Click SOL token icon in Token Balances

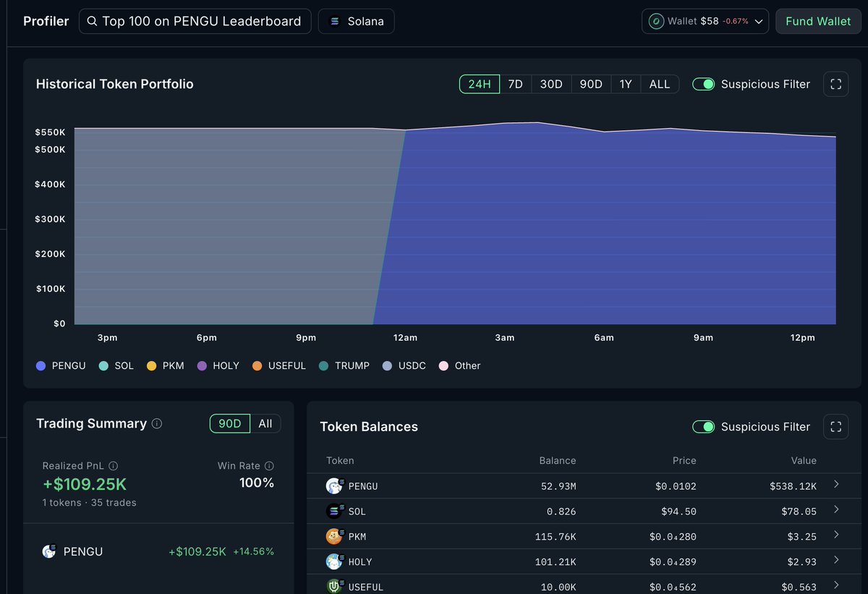click(333, 512)
